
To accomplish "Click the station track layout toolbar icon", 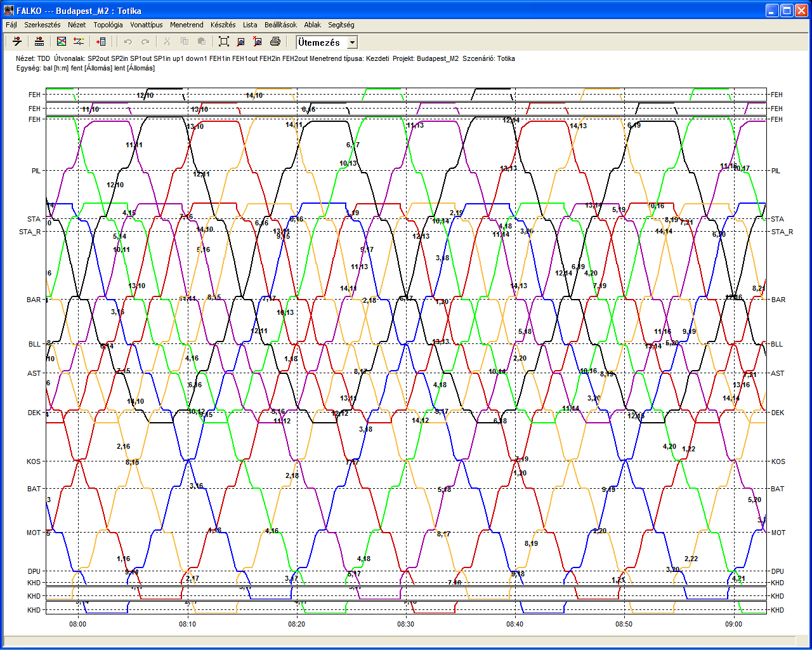I will point(39,42).
